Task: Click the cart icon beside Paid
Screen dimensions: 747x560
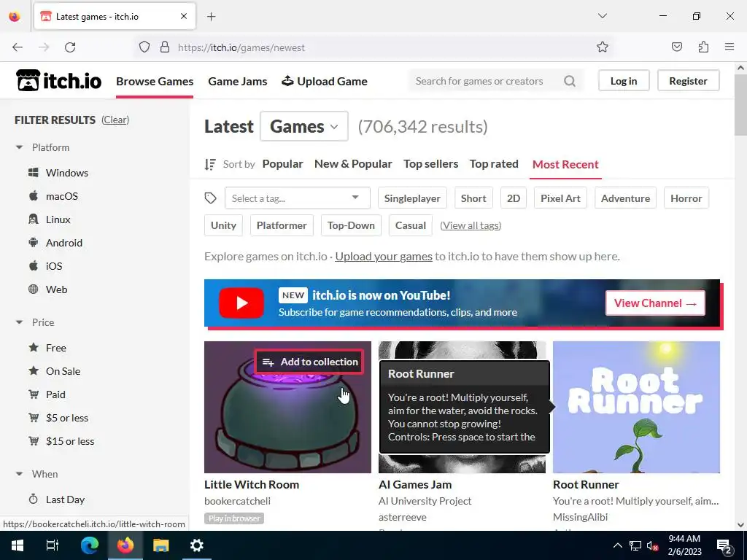Action: (x=34, y=394)
